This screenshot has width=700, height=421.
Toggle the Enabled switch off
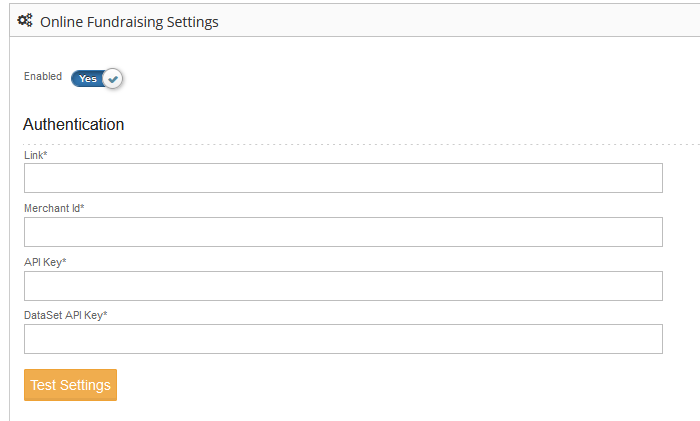[x=96, y=79]
